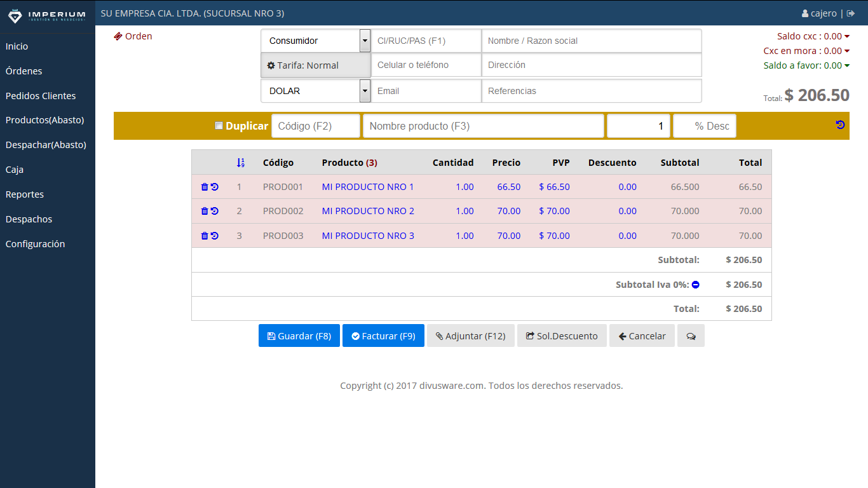Delete the PROD003 row with trash icon
This screenshot has width=868, height=488.
(205, 236)
